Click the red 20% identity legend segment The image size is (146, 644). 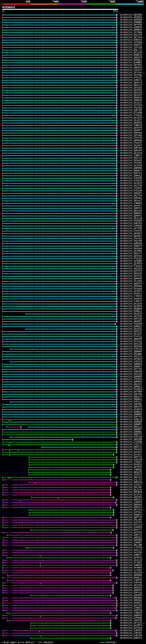click(x=16, y=4)
